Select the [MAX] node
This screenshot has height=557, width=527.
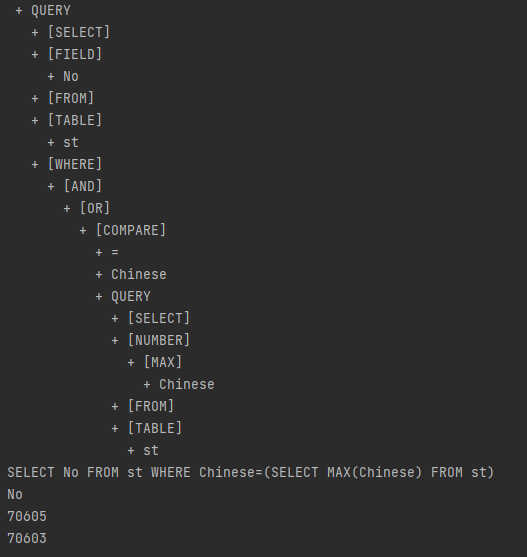tap(163, 362)
